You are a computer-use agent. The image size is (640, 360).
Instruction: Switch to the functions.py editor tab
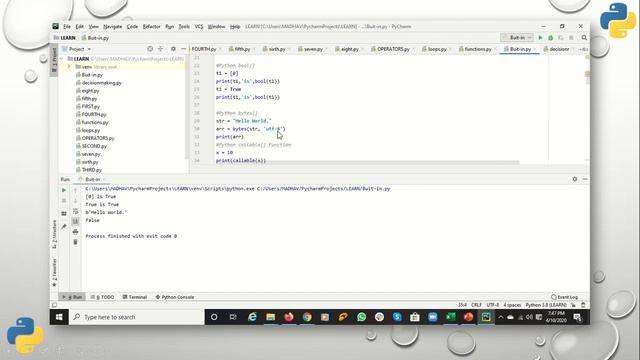[478, 49]
